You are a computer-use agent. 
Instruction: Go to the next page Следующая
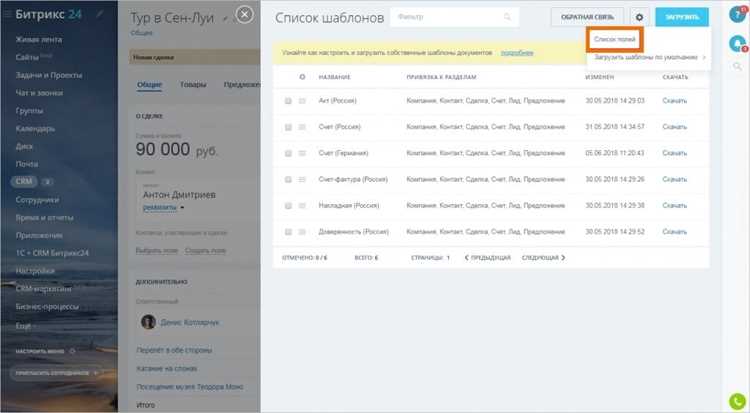click(x=543, y=258)
